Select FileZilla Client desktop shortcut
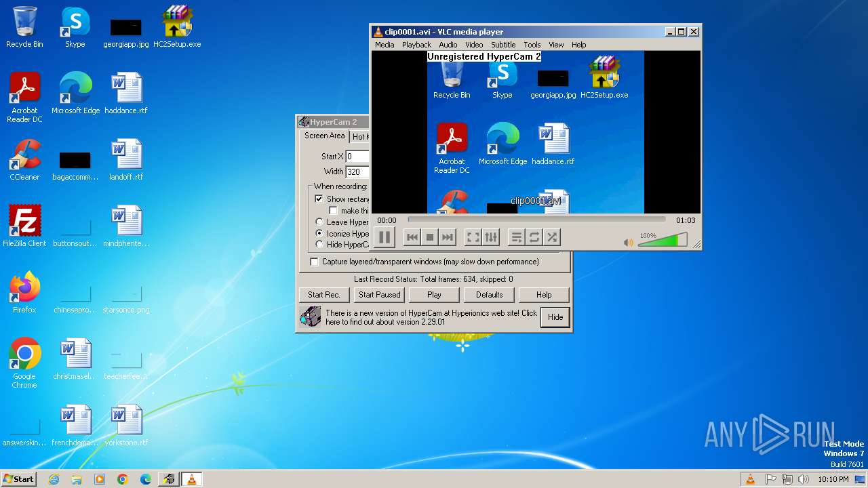868x488 pixels. tap(24, 226)
